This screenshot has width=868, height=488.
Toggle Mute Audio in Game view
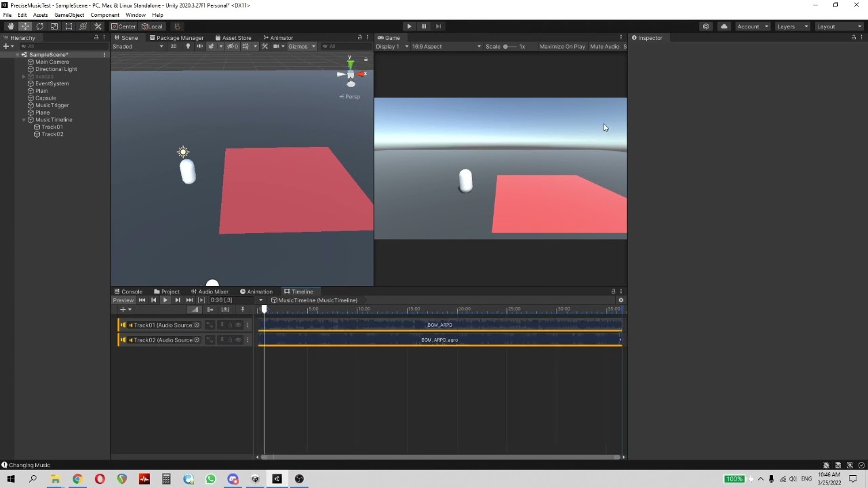[605, 47]
